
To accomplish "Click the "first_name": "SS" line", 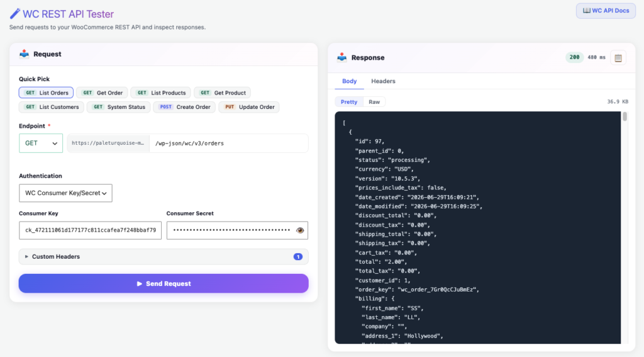I will click(392, 308).
